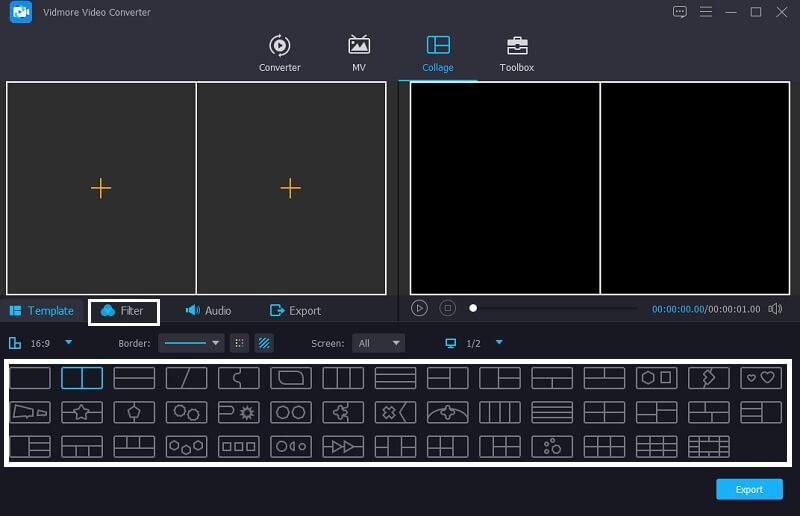Open the Toolbox module
Viewport: 800px width, 516px height.
click(516, 53)
